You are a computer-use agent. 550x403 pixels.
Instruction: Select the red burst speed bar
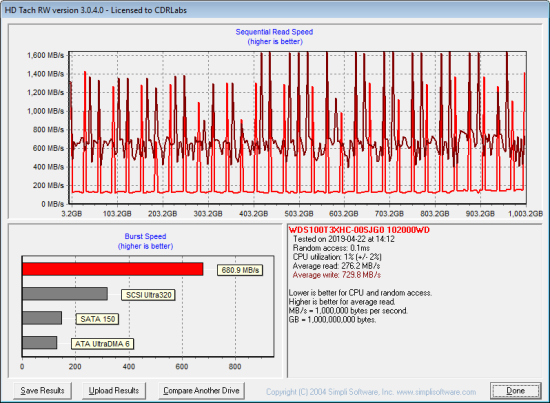click(x=113, y=269)
